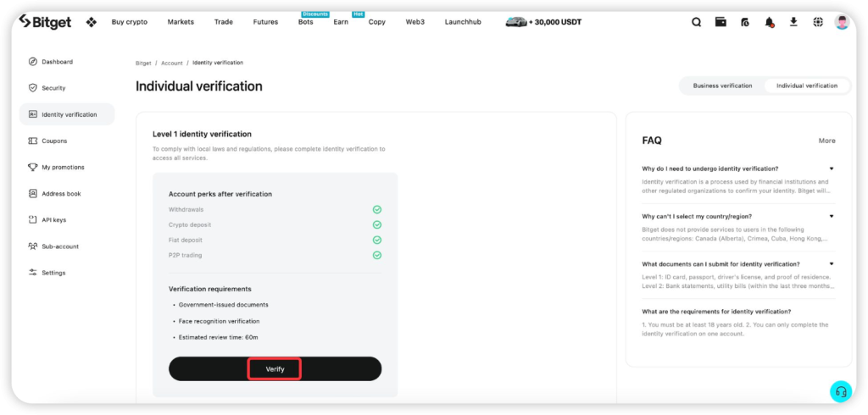Click the API keys icon
The width and height of the screenshot is (868, 415).
click(x=33, y=219)
